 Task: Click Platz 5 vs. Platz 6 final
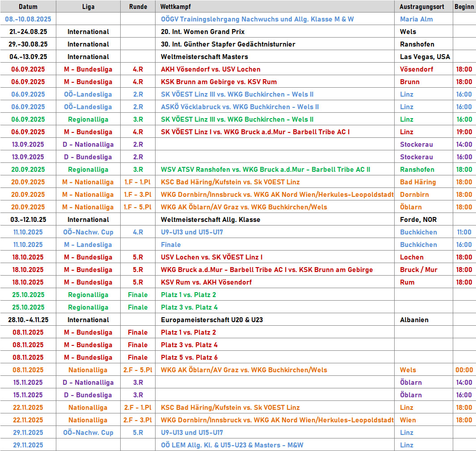pos(189,357)
